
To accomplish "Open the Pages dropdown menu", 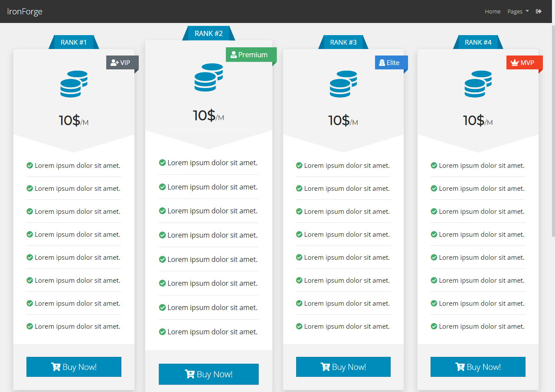I will 518,11.
